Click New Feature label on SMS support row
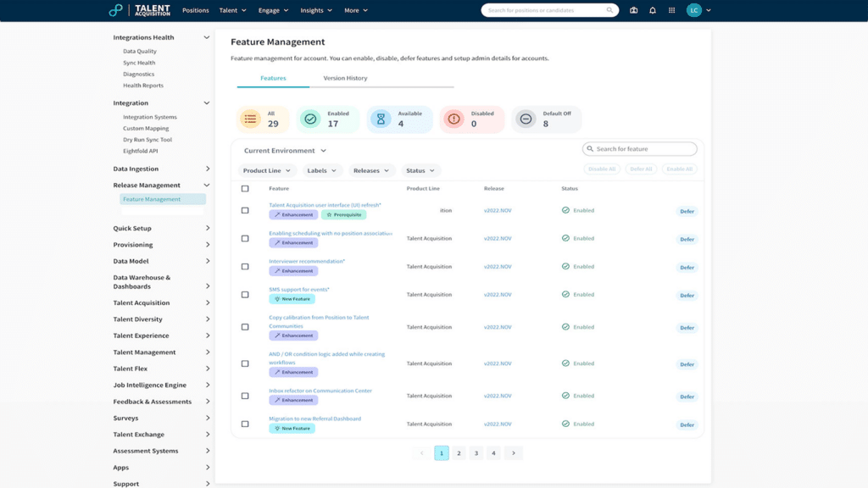 coord(292,299)
